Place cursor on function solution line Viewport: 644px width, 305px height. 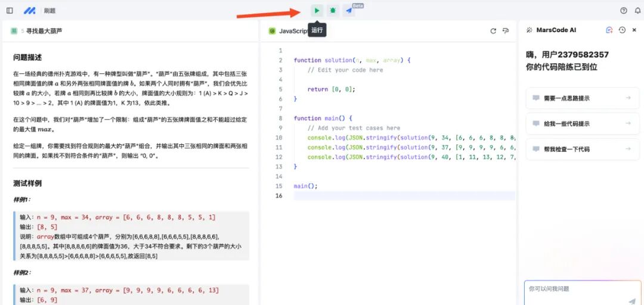pyautogui.click(x=352, y=60)
